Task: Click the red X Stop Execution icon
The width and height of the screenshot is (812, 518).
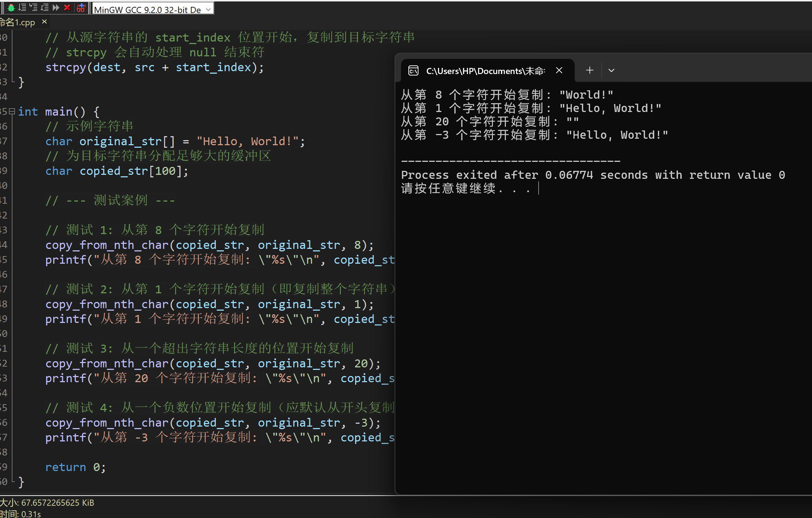Action: (x=67, y=8)
